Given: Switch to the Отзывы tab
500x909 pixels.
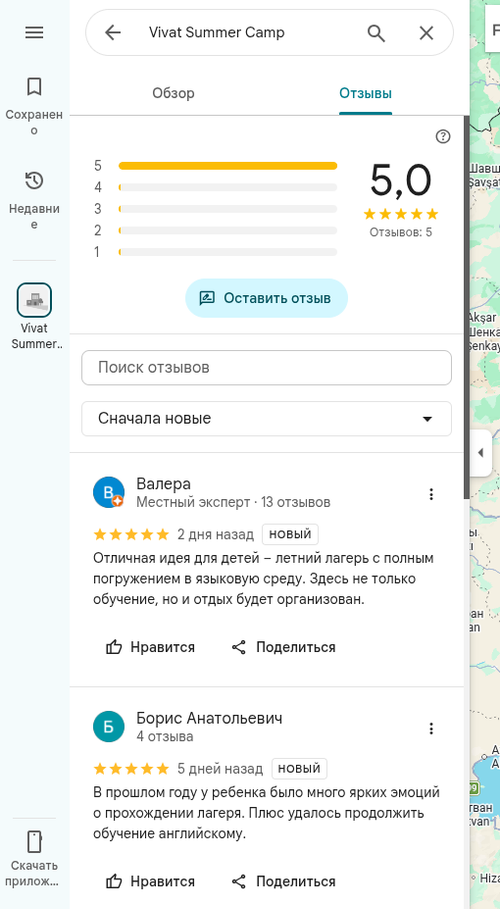Looking at the screenshot, I should point(365,93).
